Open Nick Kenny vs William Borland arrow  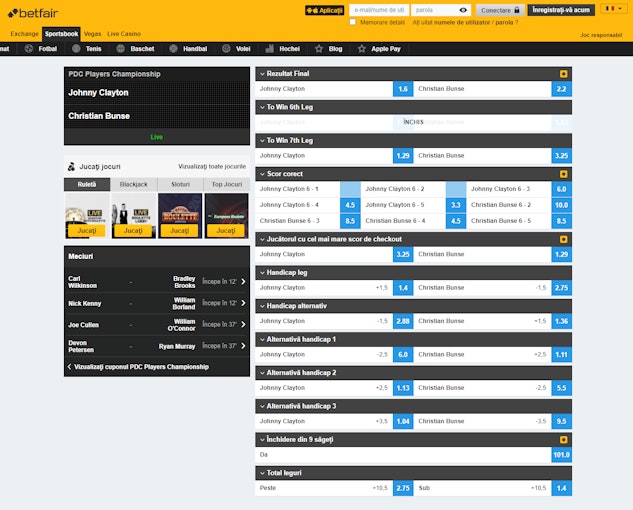tap(243, 303)
